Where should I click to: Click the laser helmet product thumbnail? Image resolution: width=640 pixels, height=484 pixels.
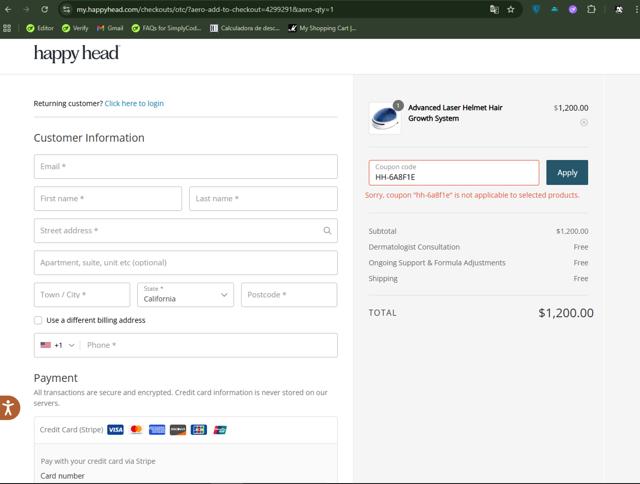385,118
